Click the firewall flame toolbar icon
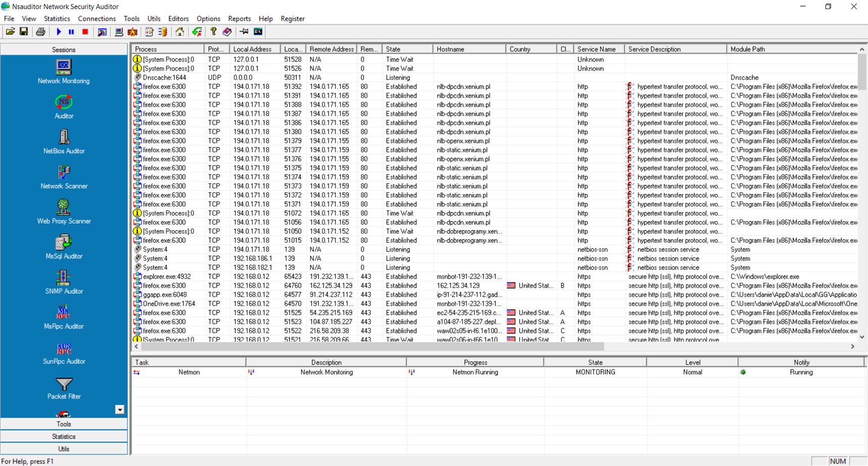Screen dimensions: 868x466 [x=133, y=32]
